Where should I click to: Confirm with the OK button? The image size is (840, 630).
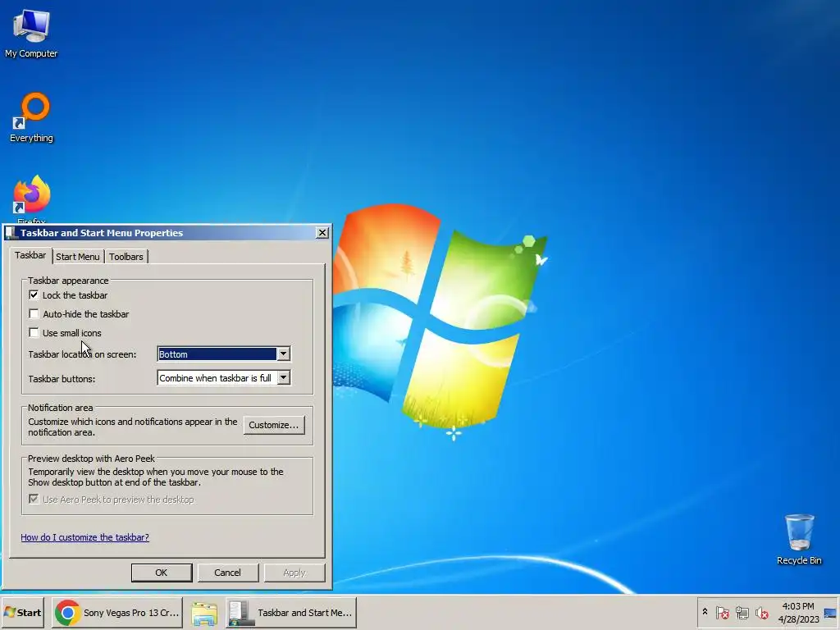(x=162, y=573)
